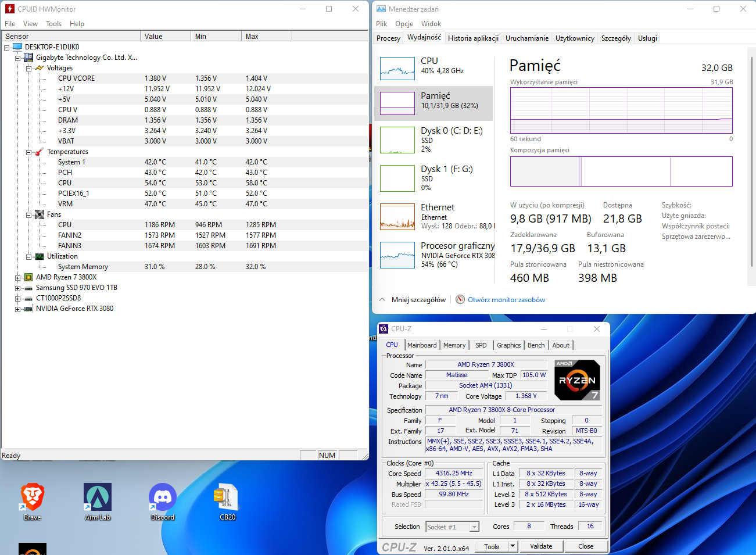Collapse details with Mniej szczegółów chevron
This screenshot has height=555, width=756.
382,299
